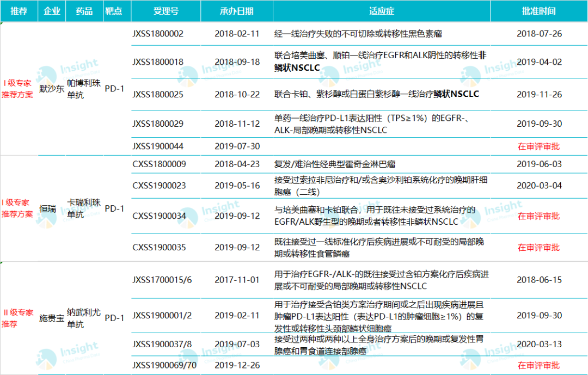Select acceptance number JXSS1800018

pyautogui.click(x=158, y=62)
